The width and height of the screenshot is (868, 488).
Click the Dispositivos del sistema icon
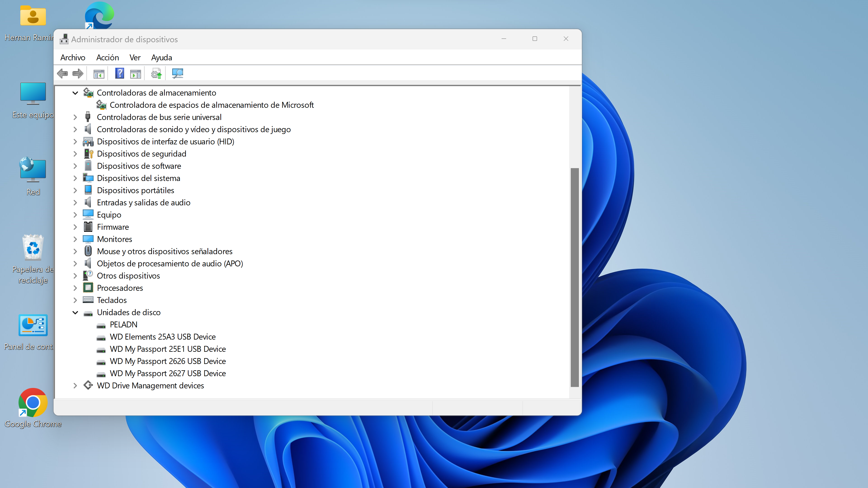[88, 178]
